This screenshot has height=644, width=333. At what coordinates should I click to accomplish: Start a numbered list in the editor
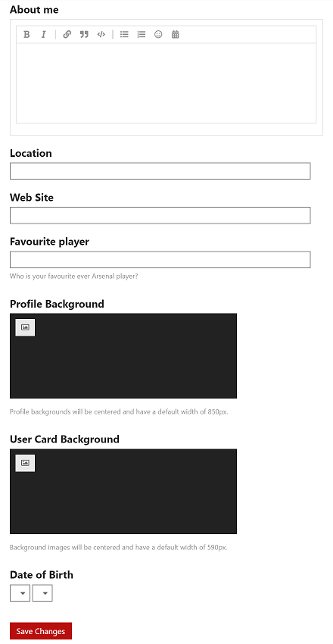click(142, 35)
